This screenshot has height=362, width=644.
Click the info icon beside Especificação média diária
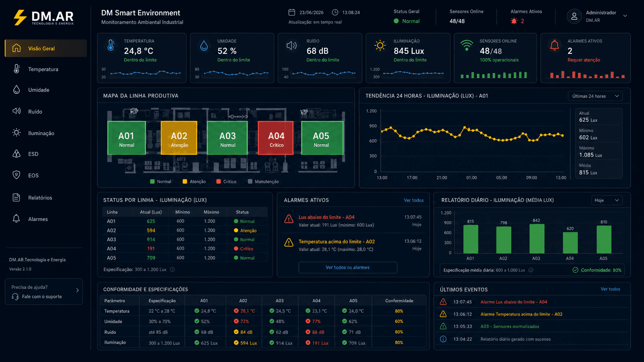(531, 270)
